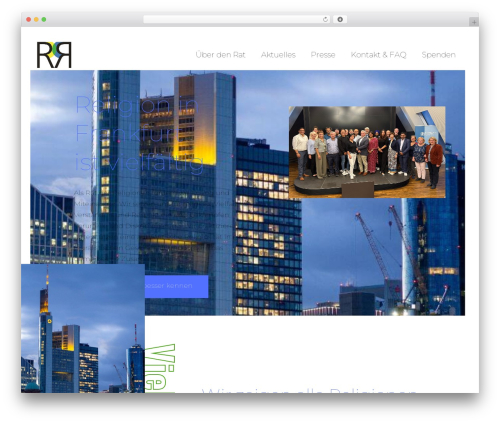Click the blue 'besser kennen' button
Screen dimensions: 500x423
(x=177, y=286)
